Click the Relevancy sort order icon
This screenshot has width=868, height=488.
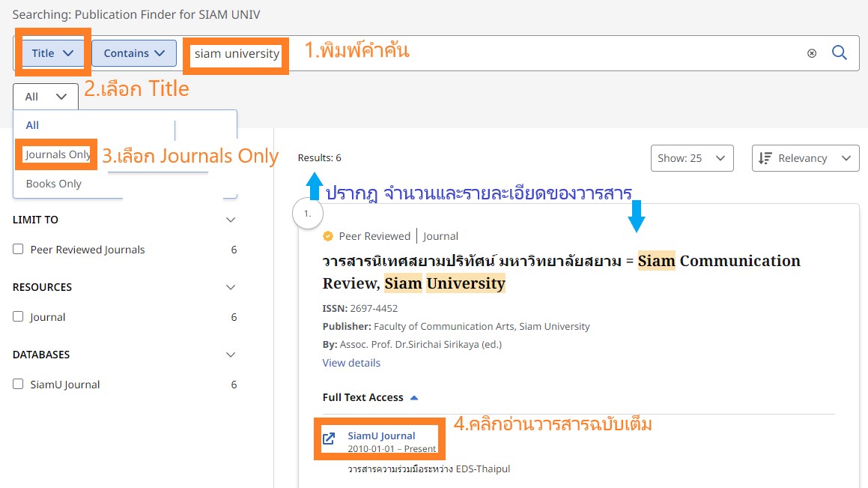pyautogui.click(x=765, y=158)
